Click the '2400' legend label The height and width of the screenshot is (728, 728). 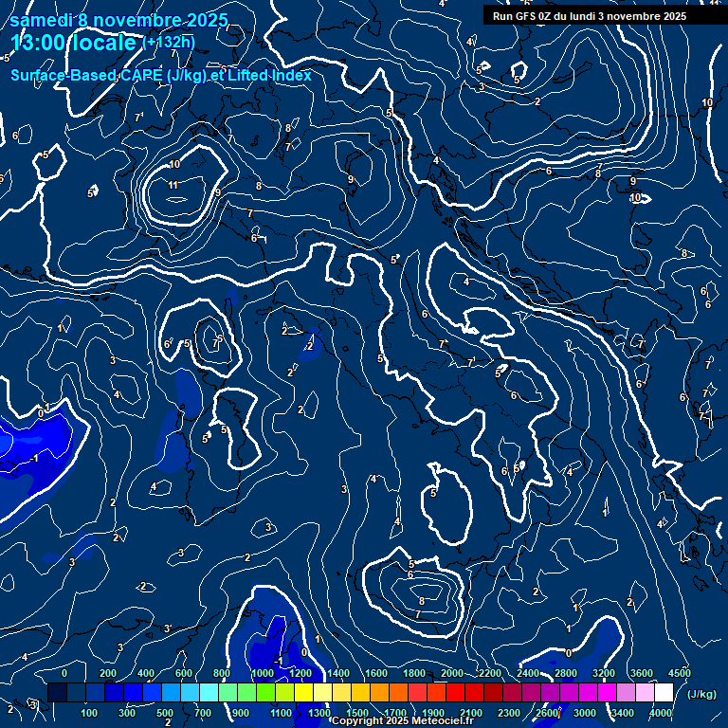tap(528, 673)
